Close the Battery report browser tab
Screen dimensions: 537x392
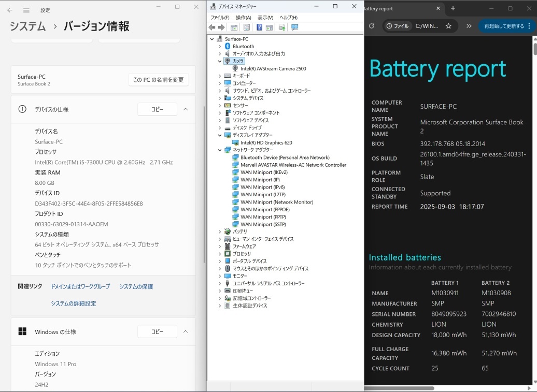click(438, 9)
